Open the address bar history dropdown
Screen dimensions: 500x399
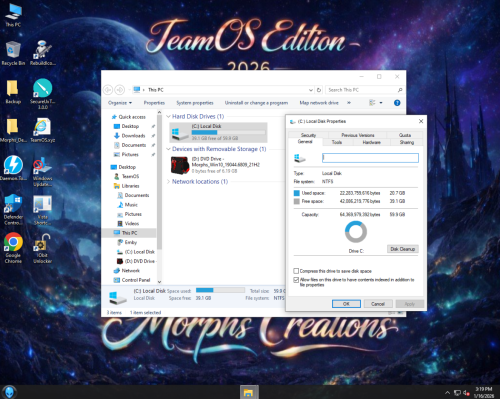(x=311, y=90)
